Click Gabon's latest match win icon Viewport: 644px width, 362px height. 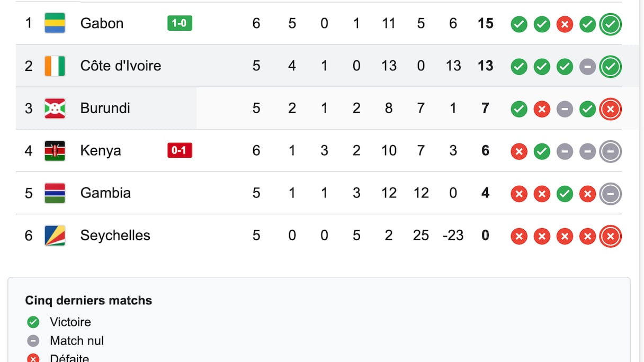(610, 24)
